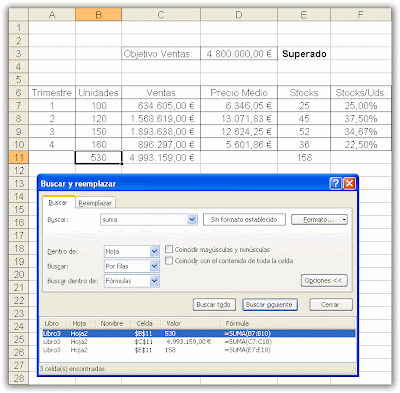Sort results by Nombre column header
The height and width of the screenshot is (393, 400).
pos(113,323)
